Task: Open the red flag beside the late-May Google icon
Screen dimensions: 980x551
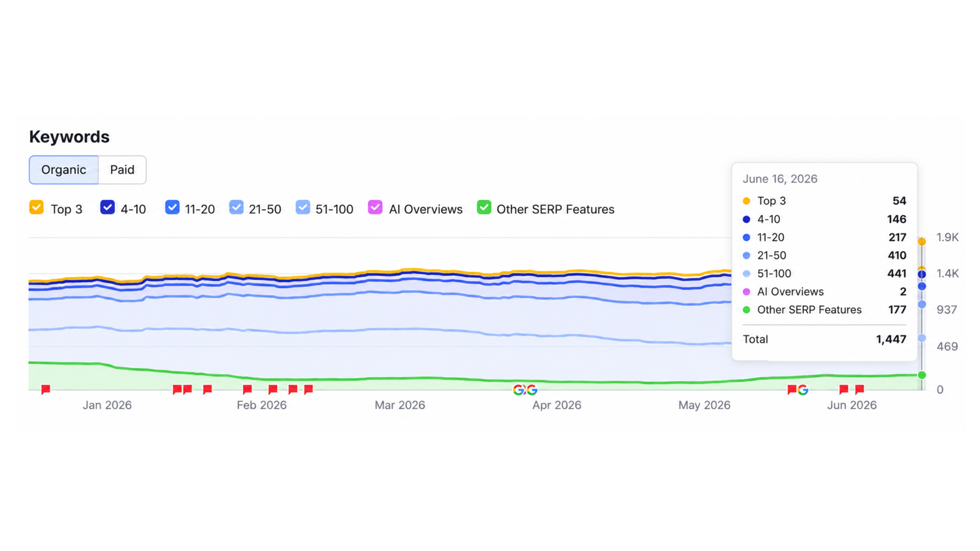Action: click(x=792, y=390)
